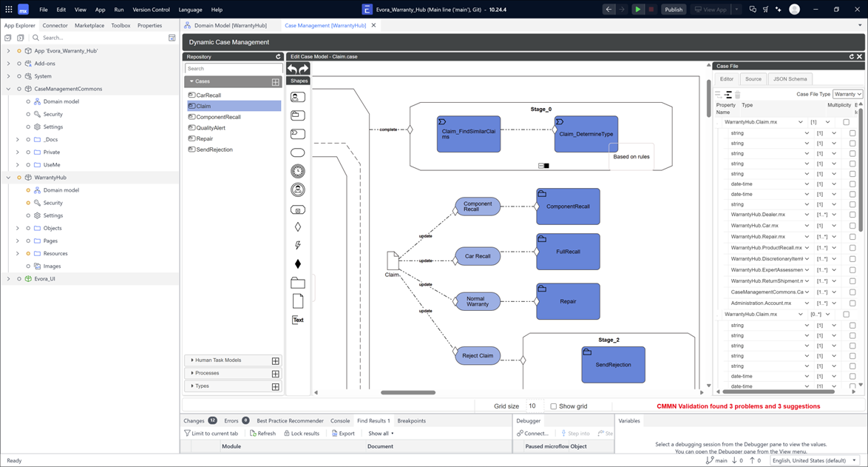Switch to the JSON Schema tab
868x467 pixels.
790,79
